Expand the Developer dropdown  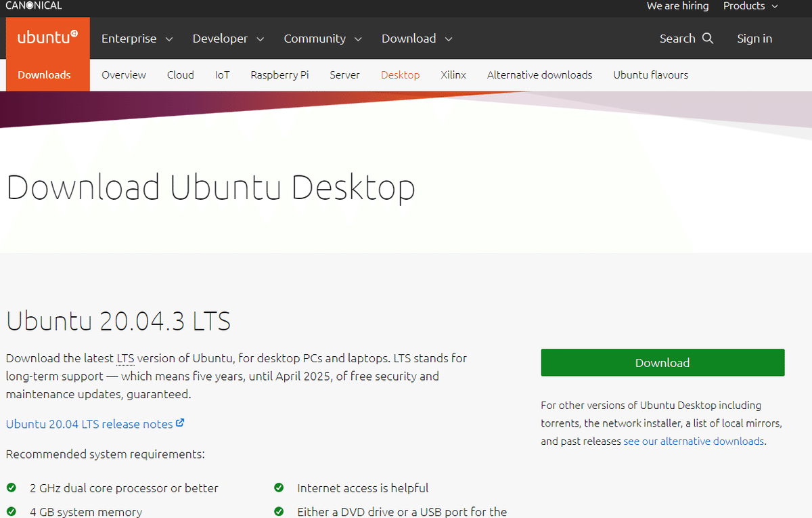coord(228,39)
